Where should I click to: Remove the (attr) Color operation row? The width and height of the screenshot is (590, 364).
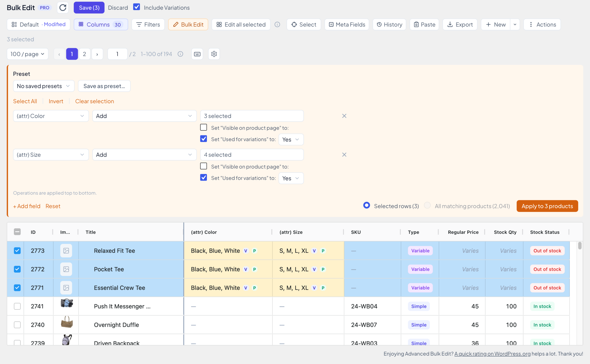[344, 116]
